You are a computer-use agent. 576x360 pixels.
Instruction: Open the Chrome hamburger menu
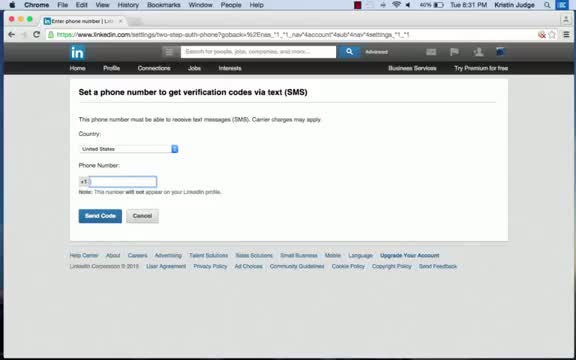[x=566, y=35]
